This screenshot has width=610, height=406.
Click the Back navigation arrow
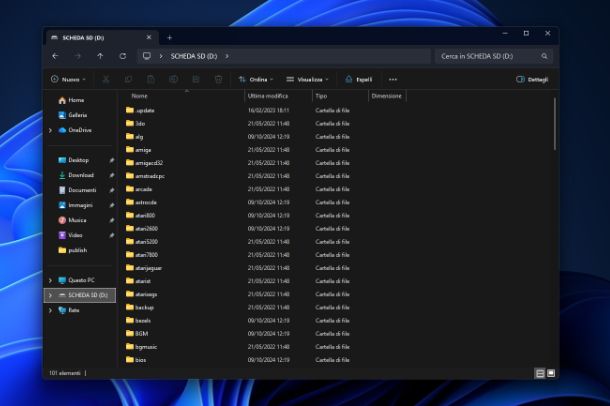coord(55,56)
